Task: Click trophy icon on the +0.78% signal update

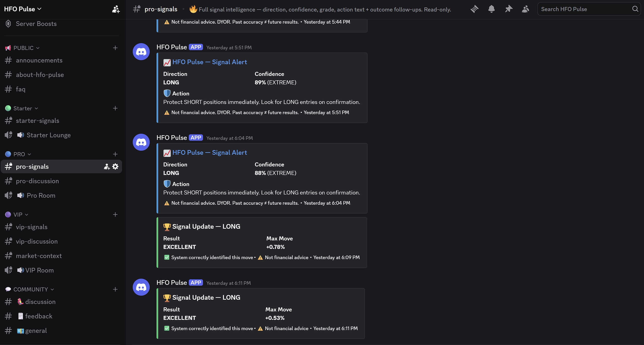Action: click(x=167, y=227)
